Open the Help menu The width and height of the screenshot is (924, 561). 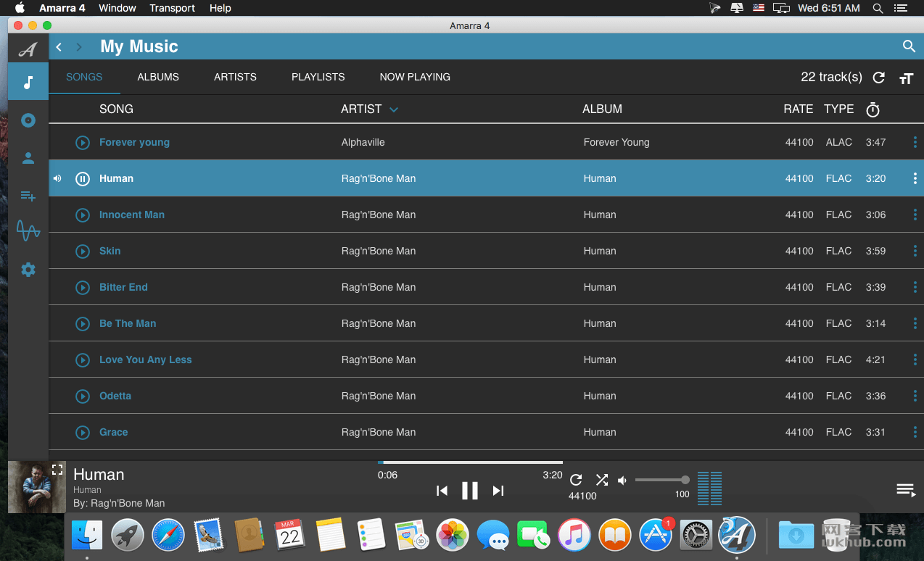coord(220,8)
